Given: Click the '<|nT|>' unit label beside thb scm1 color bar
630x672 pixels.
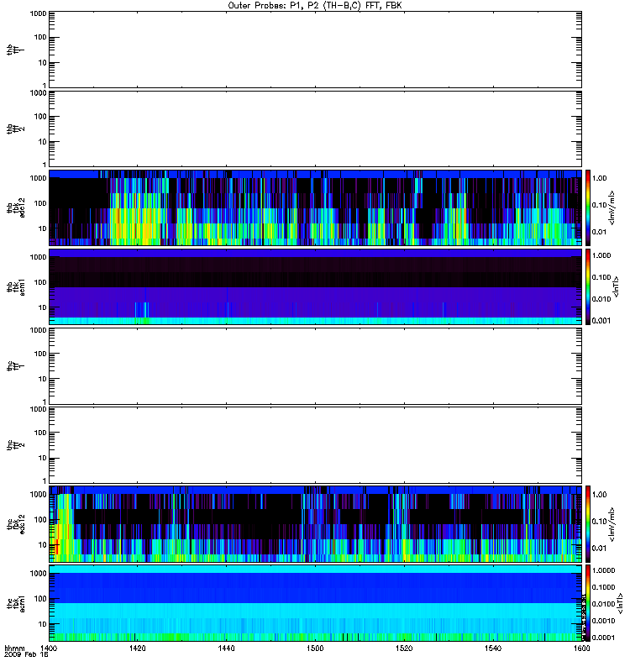Looking at the screenshot, I should [x=617, y=287].
